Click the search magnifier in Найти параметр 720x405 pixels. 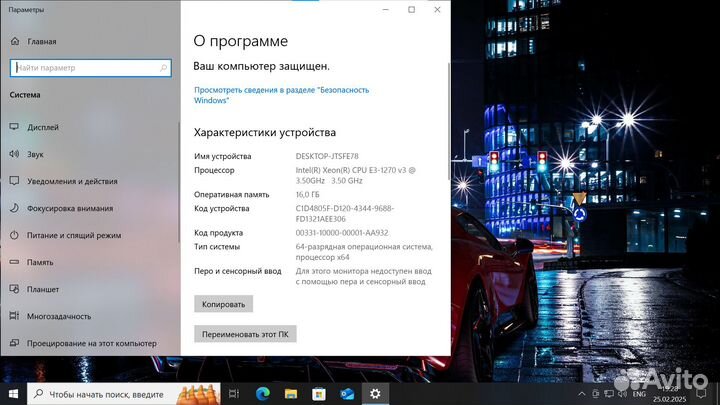163,68
